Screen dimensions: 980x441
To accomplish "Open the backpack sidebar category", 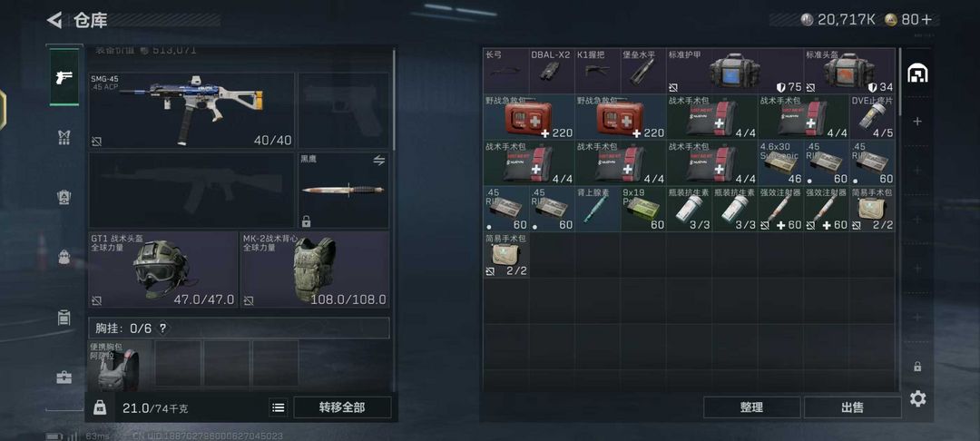I will [64, 257].
